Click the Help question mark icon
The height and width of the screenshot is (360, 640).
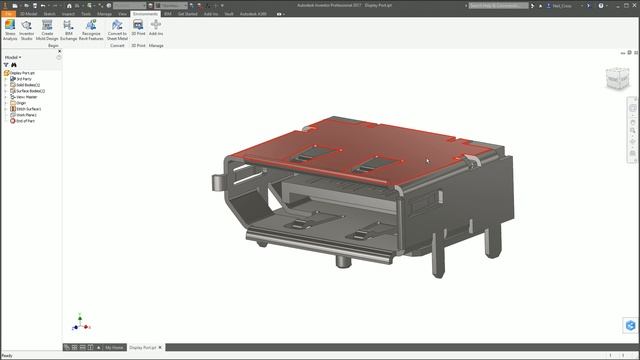pyautogui.click(x=601, y=6)
